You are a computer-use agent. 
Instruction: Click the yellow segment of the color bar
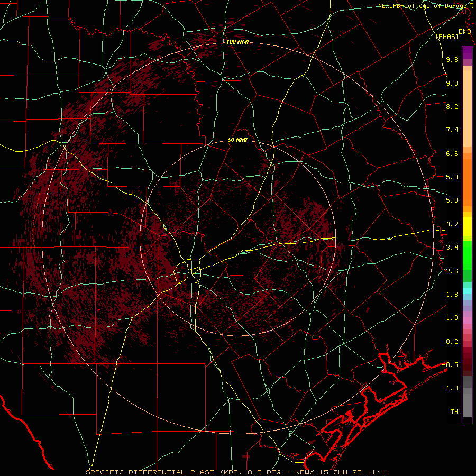(467, 226)
